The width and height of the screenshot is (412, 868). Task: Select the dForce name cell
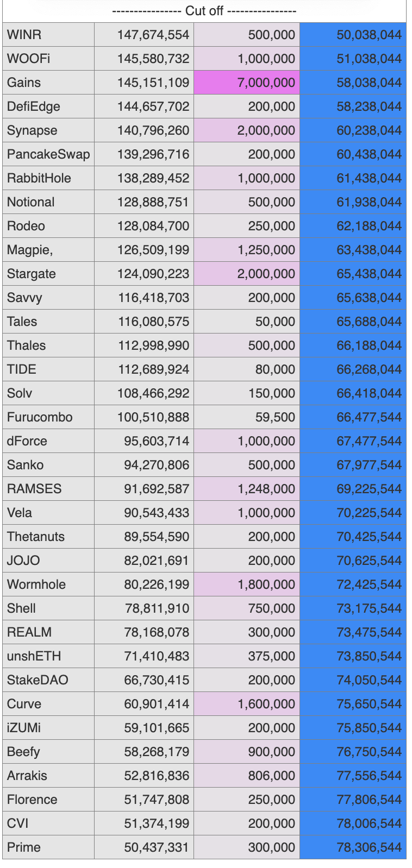pos(48,441)
